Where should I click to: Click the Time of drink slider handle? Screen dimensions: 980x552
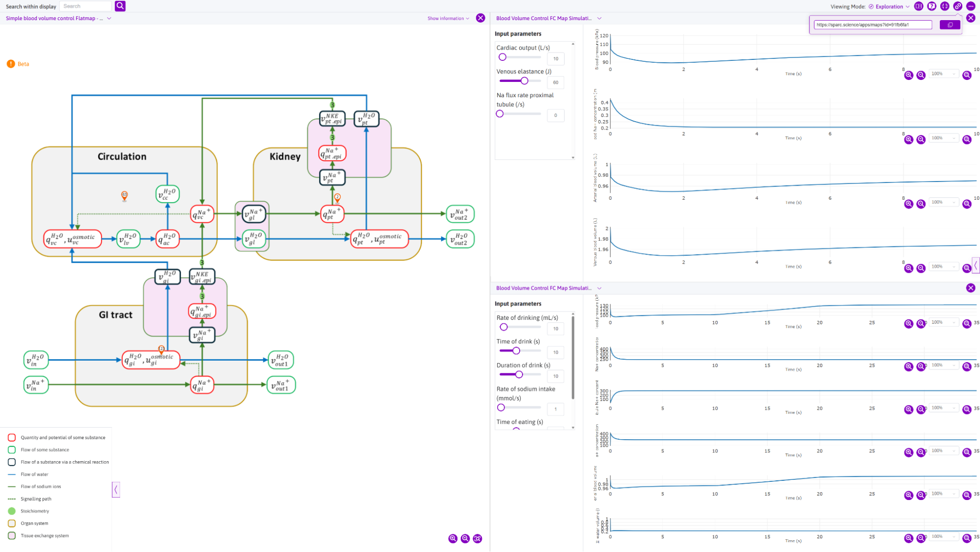pyautogui.click(x=516, y=351)
